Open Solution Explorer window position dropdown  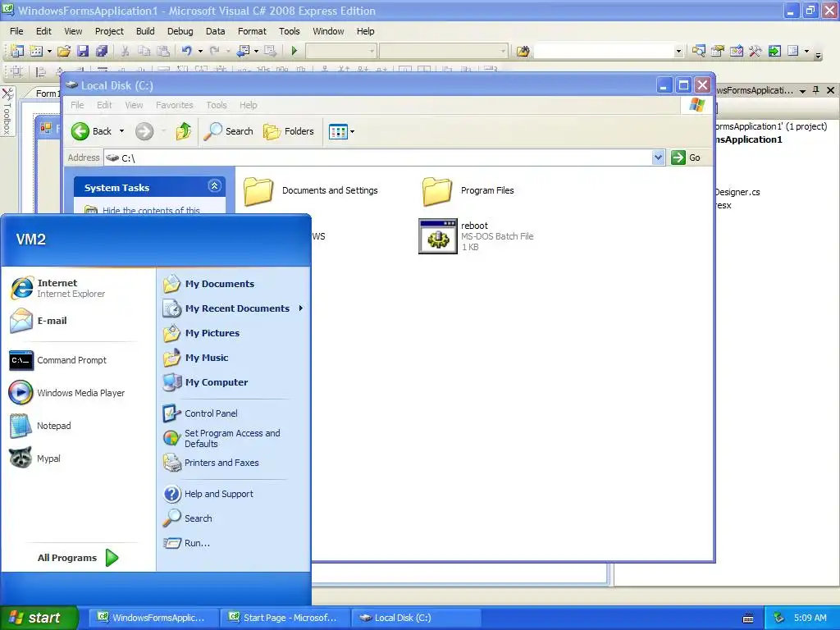point(802,91)
